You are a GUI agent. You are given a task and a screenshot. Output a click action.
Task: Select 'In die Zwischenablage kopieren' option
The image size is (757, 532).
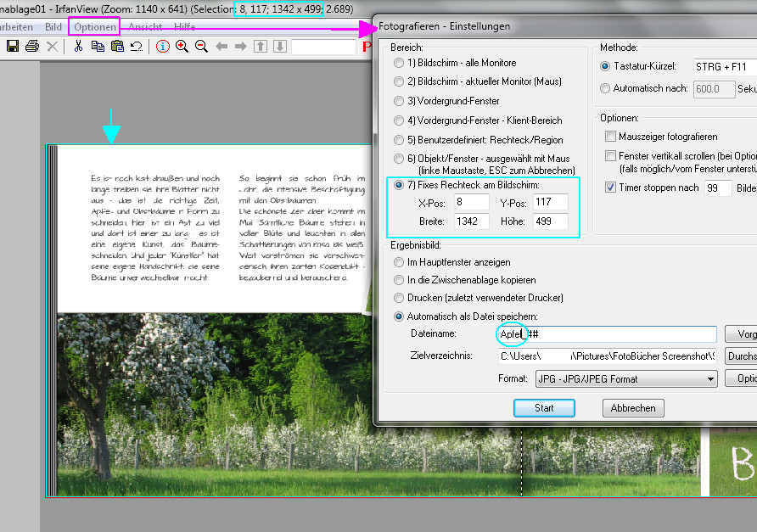tap(399, 280)
